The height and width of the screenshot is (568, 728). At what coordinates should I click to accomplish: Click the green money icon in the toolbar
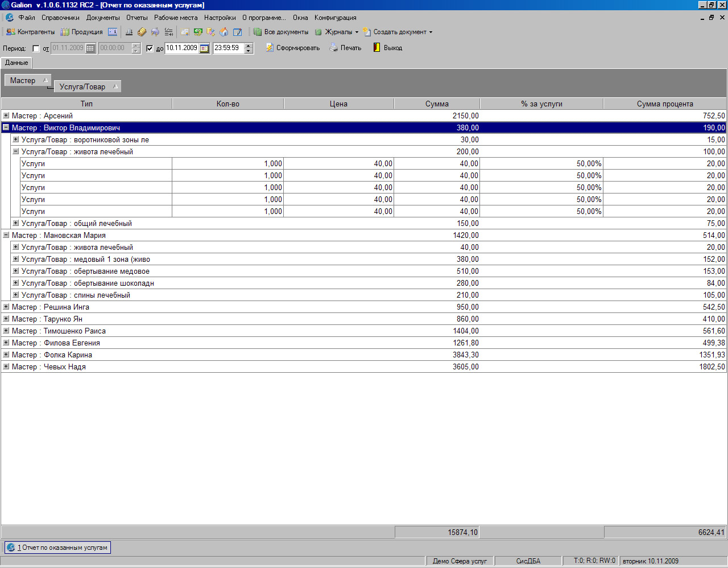198,32
